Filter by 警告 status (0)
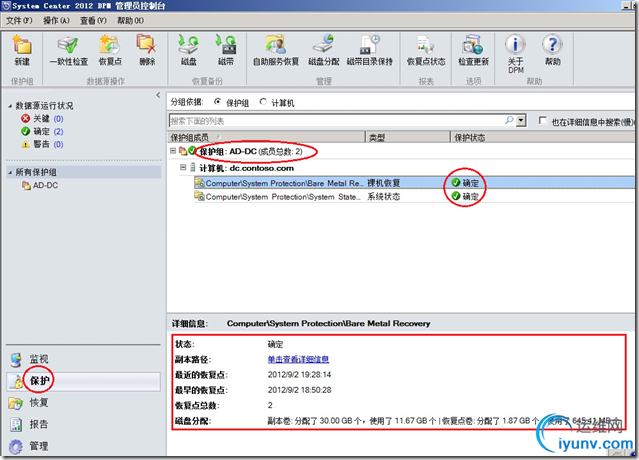The width and height of the screenshot is (639, 460). (x=42, y=144)
